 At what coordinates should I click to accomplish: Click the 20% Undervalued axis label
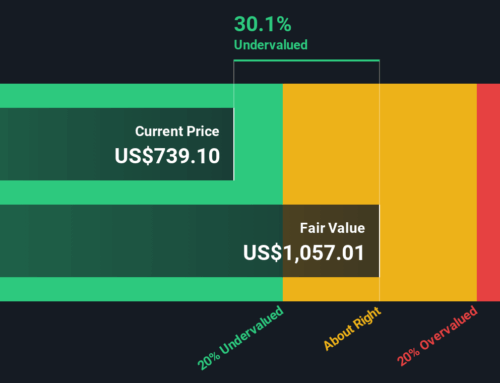241,338
